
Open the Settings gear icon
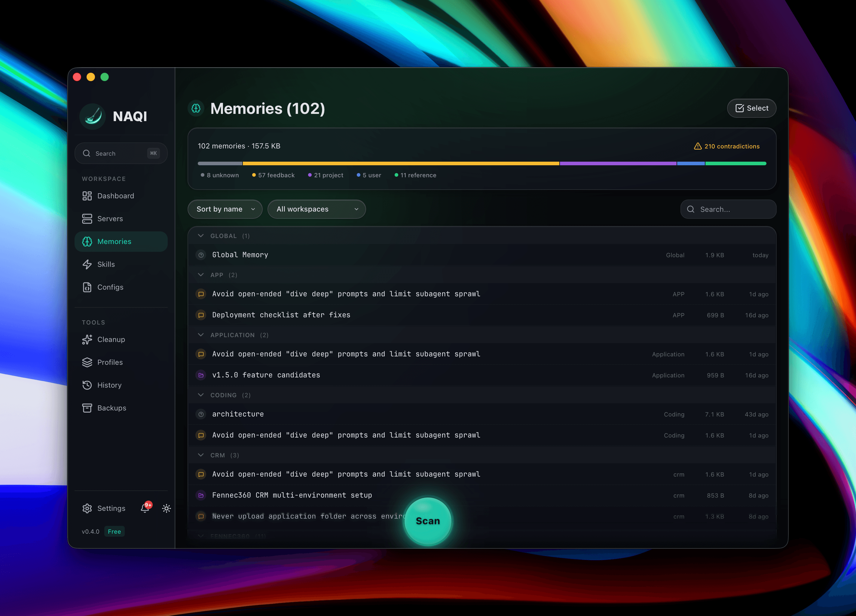87,508
